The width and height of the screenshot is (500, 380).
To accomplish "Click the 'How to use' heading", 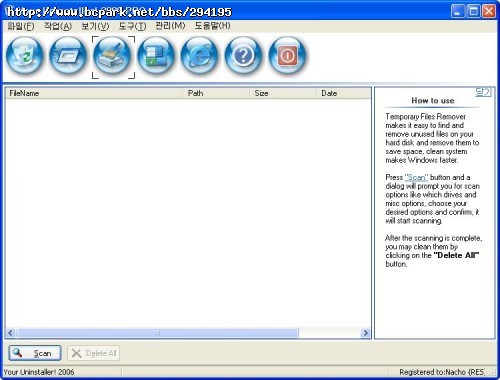I will point(433,100).
